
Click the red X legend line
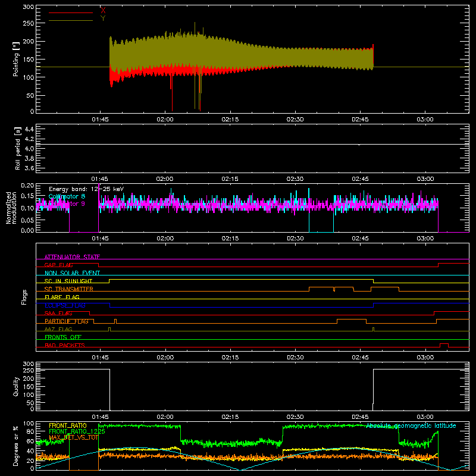pos(71,12)
